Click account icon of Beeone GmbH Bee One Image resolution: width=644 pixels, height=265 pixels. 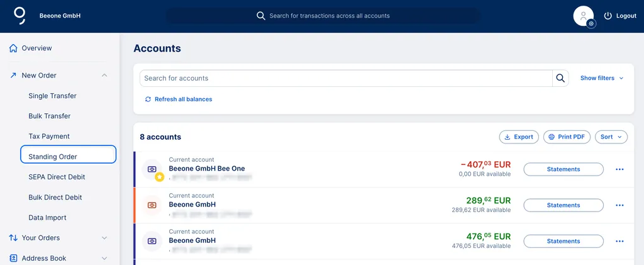[x=152, y=169]
